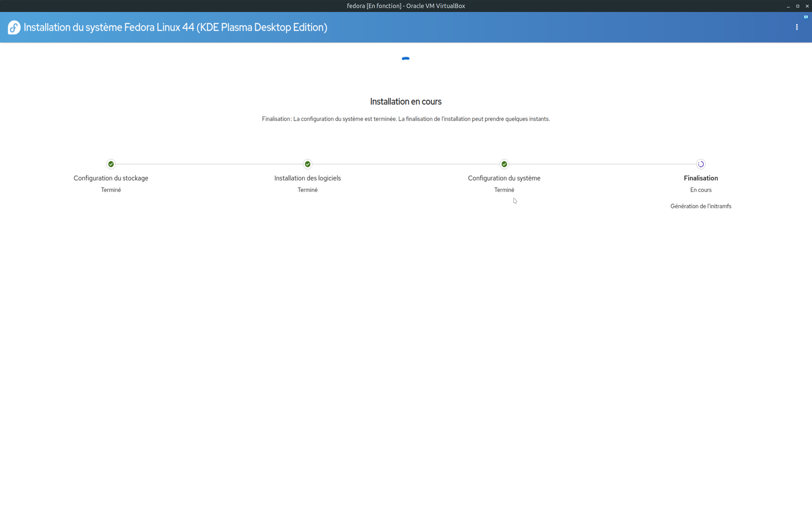
Task: Select the "Configuration du système" step label
Action: [x=504, y=178]
